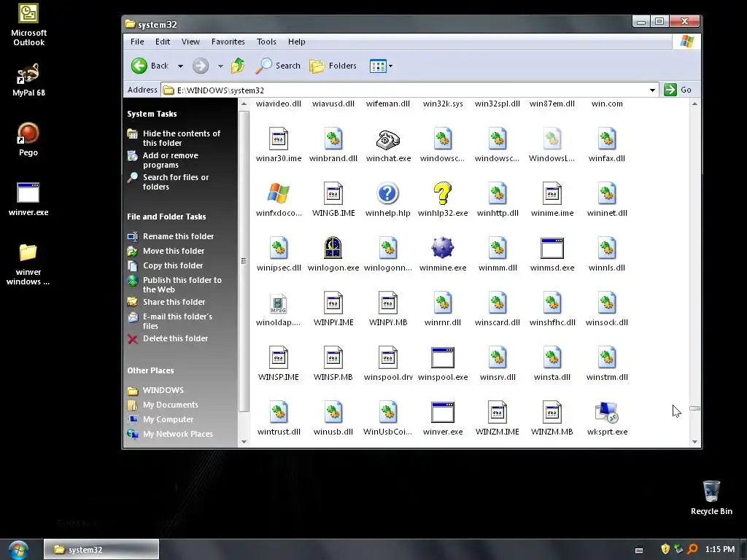Image resolution: width=747 pixels, height=560 pixels.
Task: Open the Views dropdown button
Action: coord(381,66)
